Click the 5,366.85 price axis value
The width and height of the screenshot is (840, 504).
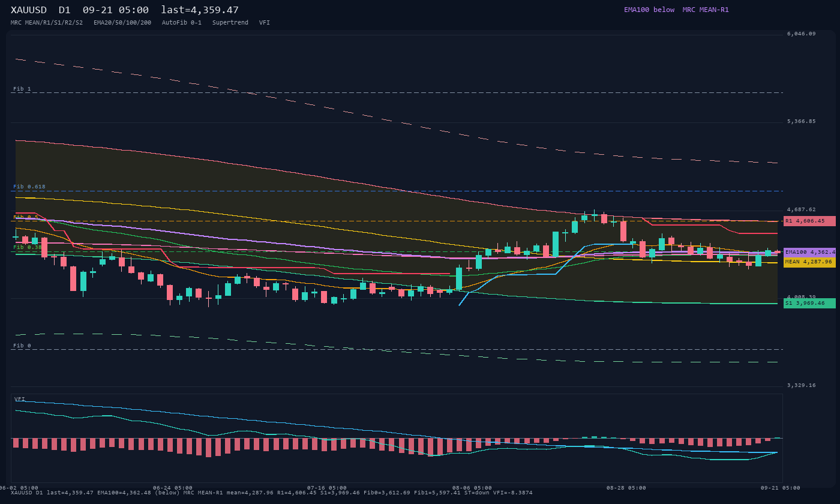coord(801,122)
